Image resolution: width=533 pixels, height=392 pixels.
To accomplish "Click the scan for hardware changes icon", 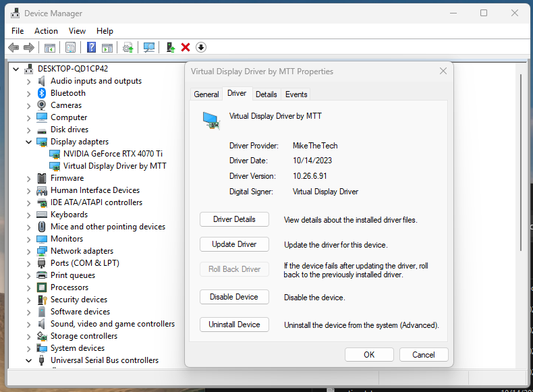I will coord(149,47).
